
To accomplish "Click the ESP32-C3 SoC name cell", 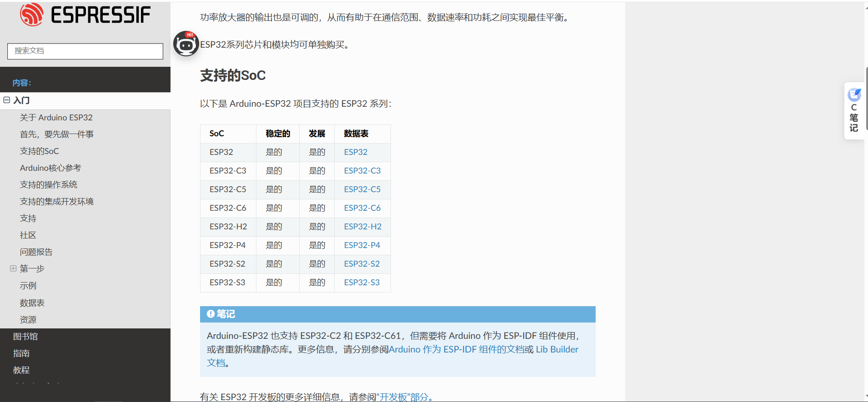I will (228, 171).
